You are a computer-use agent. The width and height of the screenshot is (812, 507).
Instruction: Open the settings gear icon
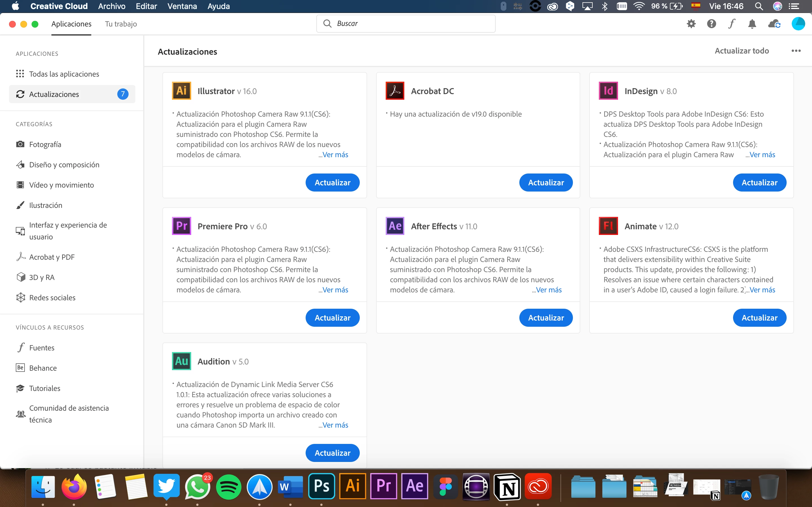[x=691, y=24]
